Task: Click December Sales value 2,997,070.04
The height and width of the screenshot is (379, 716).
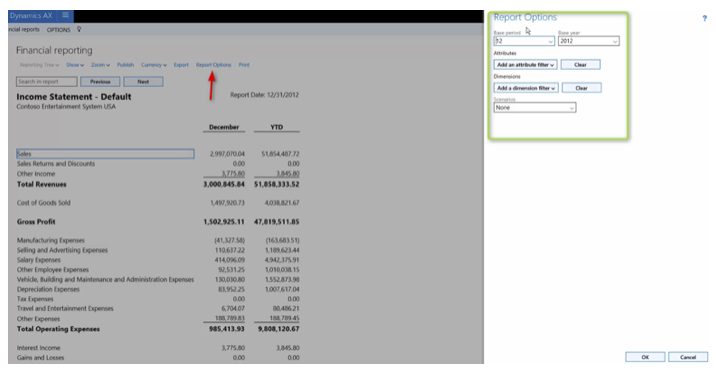Action: [x=227, y=154]
